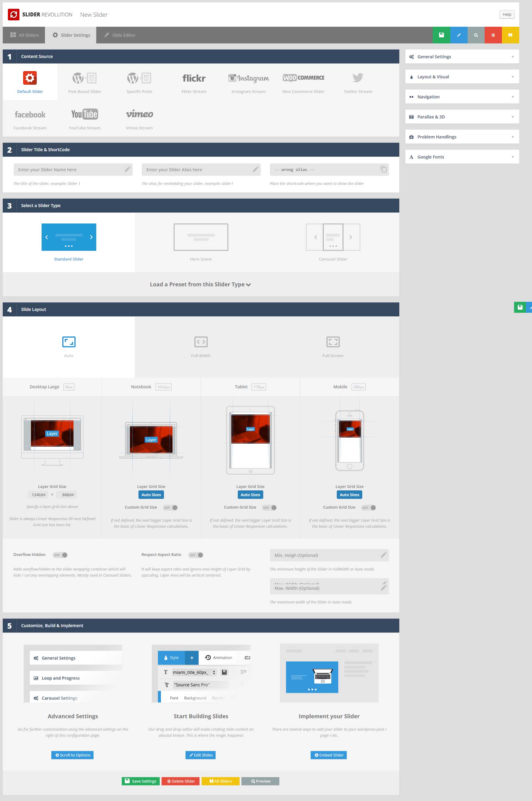
Task: Go to the All Sliders tab
Action: point(24,35)
